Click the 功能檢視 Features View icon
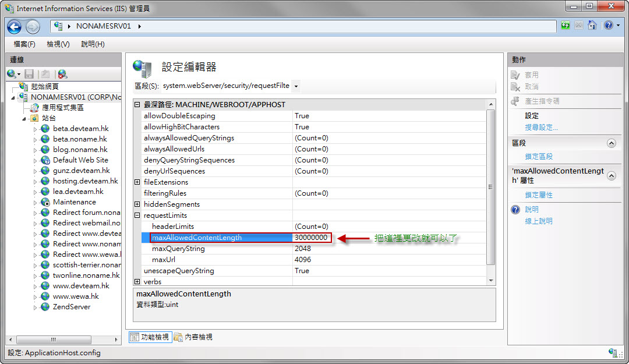 click(x=135, y=337)
